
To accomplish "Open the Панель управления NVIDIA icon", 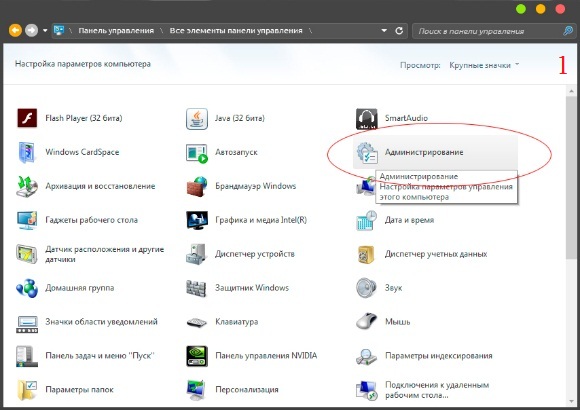I will 197,356.
